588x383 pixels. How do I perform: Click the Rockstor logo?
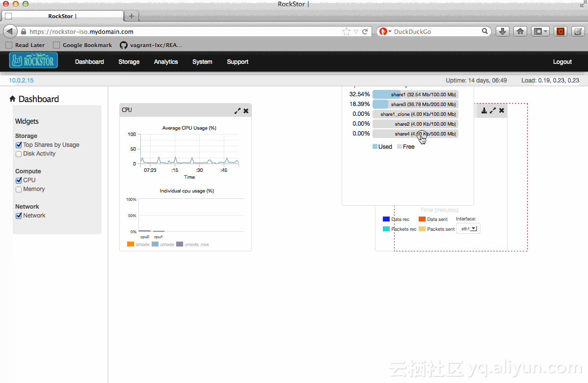coord(34,60)
